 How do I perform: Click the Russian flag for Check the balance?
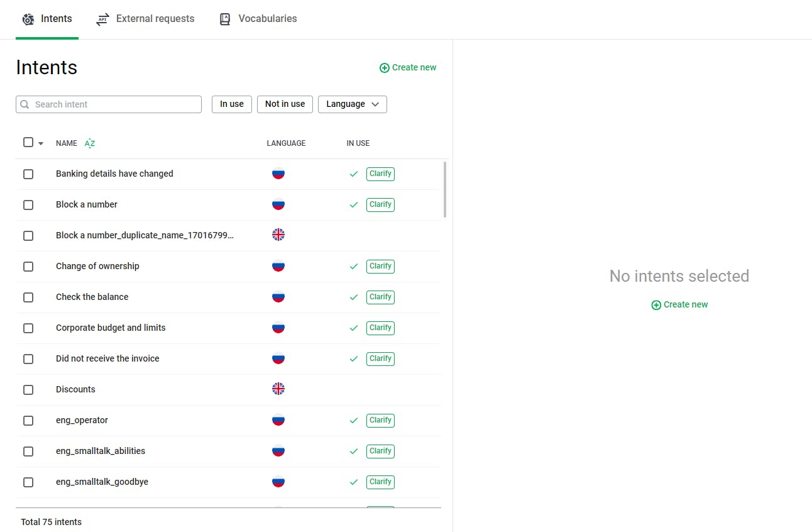[278, 297]
